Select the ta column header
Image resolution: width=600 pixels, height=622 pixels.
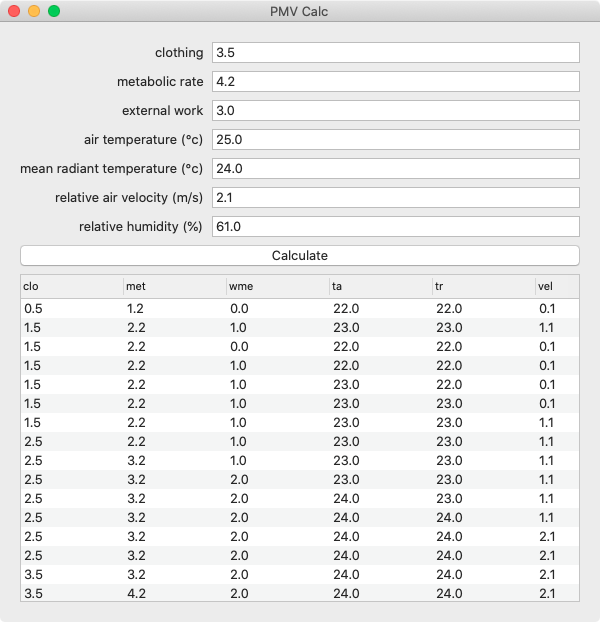[381, 286]
